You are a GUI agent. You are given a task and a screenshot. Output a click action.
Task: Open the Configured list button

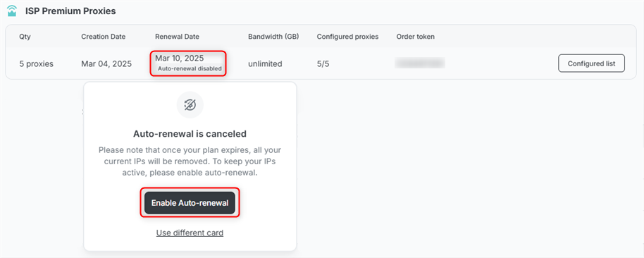591,63
